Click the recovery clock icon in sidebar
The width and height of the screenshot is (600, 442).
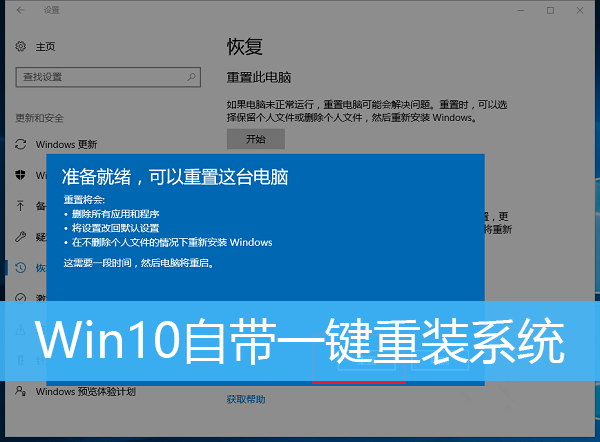pos(21,268)
